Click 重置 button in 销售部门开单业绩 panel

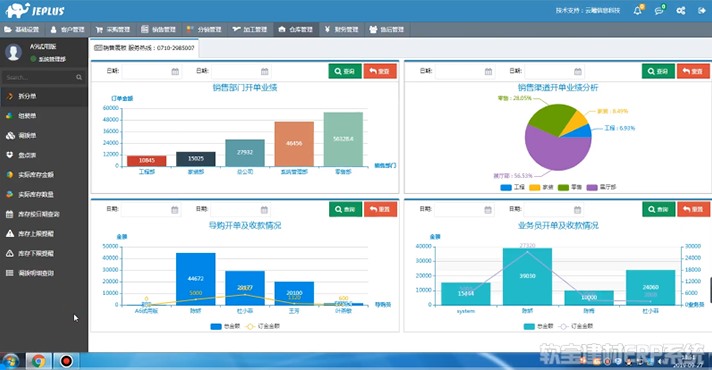click(x=380, y=71)
